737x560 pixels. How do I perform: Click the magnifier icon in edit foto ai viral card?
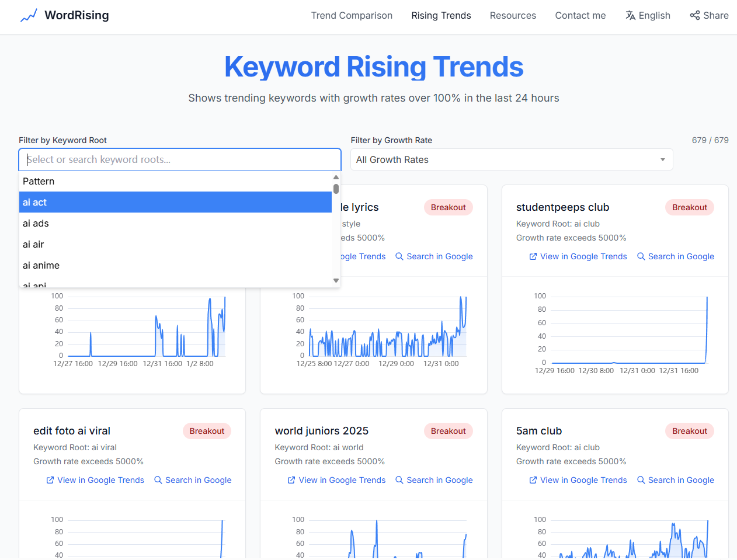tap(158, 480)
